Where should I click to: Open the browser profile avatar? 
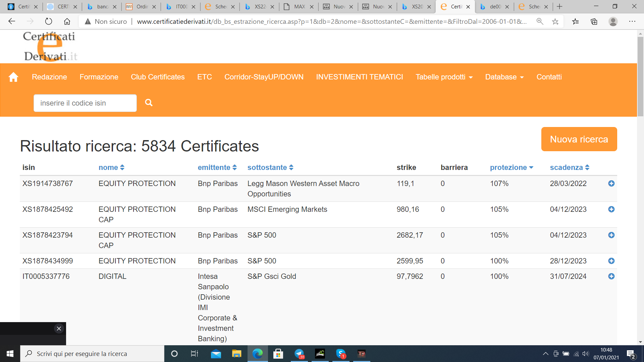coord(613,21)
